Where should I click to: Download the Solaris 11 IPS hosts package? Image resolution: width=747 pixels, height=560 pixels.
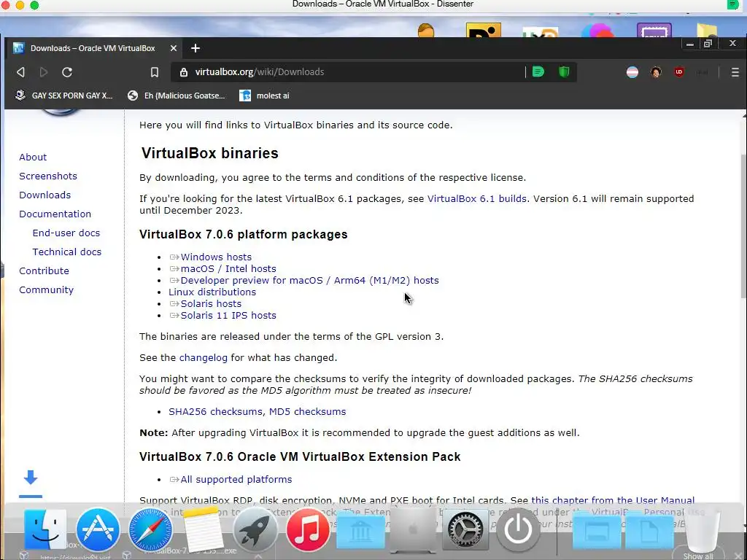[228, 315]
